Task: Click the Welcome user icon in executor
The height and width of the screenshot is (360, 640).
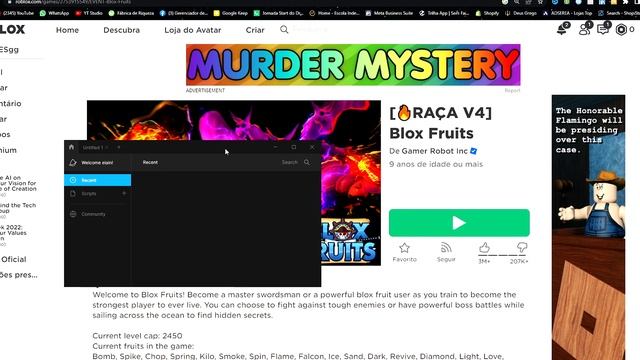Action: coord(73,162)
